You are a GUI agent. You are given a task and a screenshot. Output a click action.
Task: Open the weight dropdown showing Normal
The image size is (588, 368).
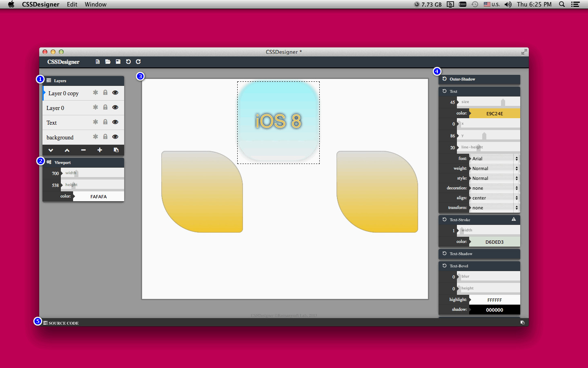pos(494,168)
